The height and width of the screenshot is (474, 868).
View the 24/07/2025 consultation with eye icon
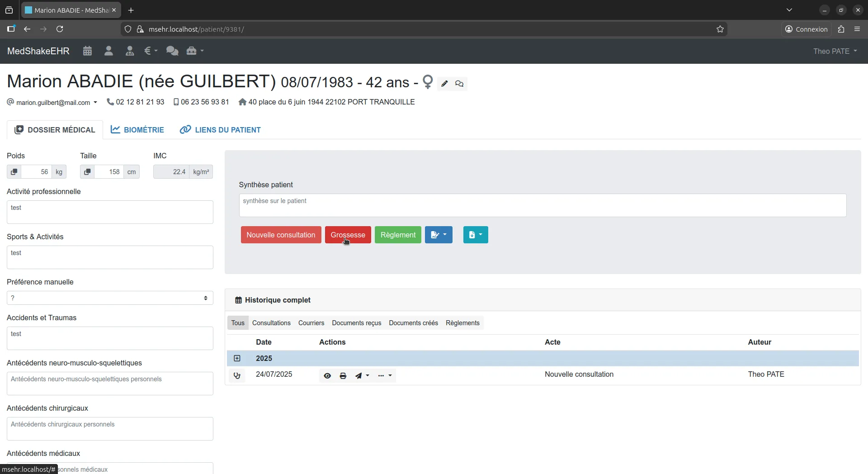coord(327,376)
